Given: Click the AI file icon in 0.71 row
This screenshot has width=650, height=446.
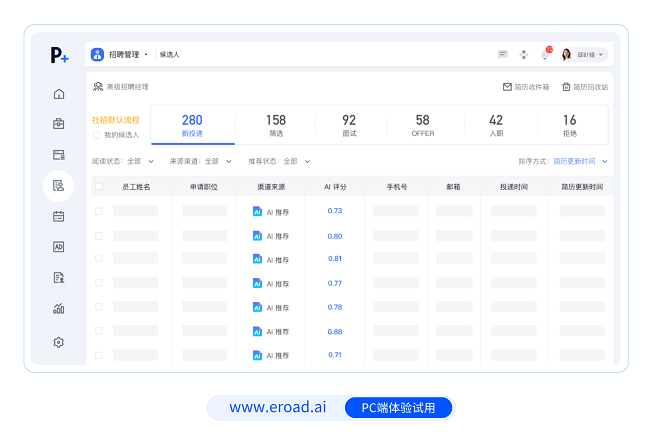Looking at the screenshot, I should tap(257, 355).
